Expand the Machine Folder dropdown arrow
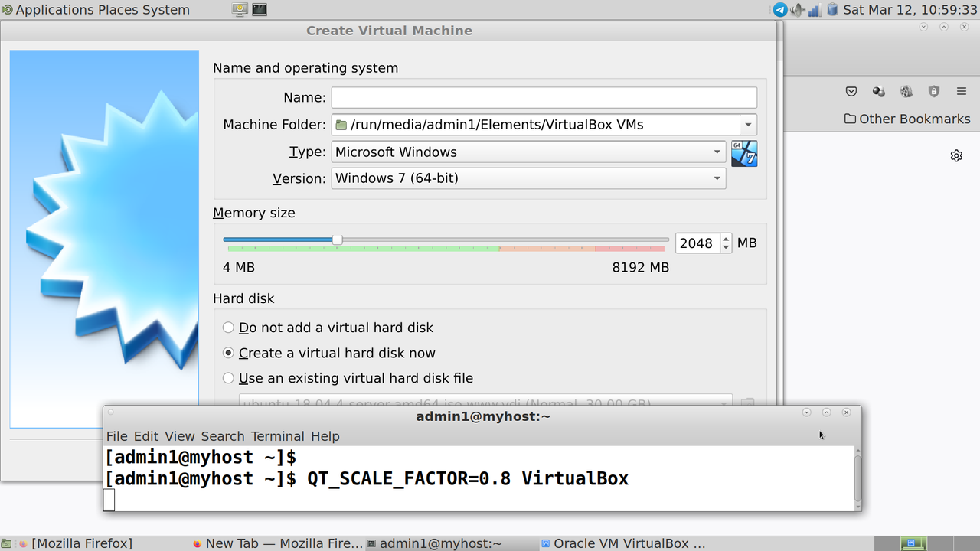The width and height of the screenshot is (980, 551). tap(747, 125)
